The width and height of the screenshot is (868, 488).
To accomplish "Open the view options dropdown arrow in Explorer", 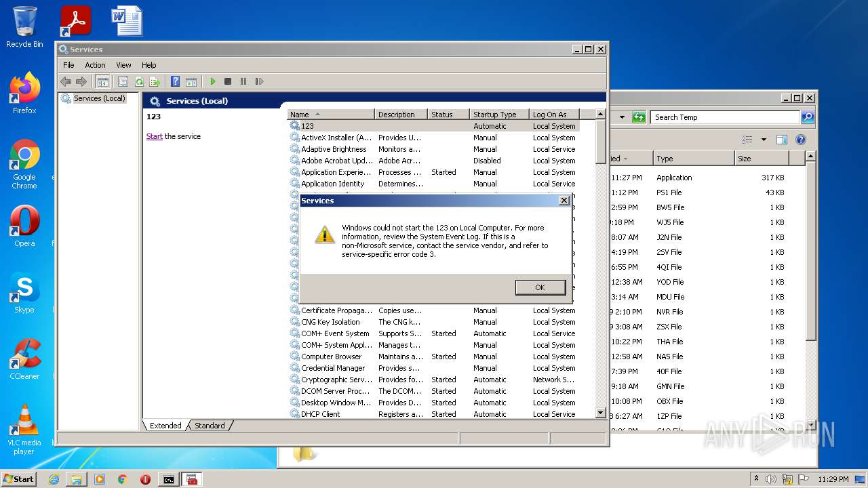I will (x=764, y=140).
